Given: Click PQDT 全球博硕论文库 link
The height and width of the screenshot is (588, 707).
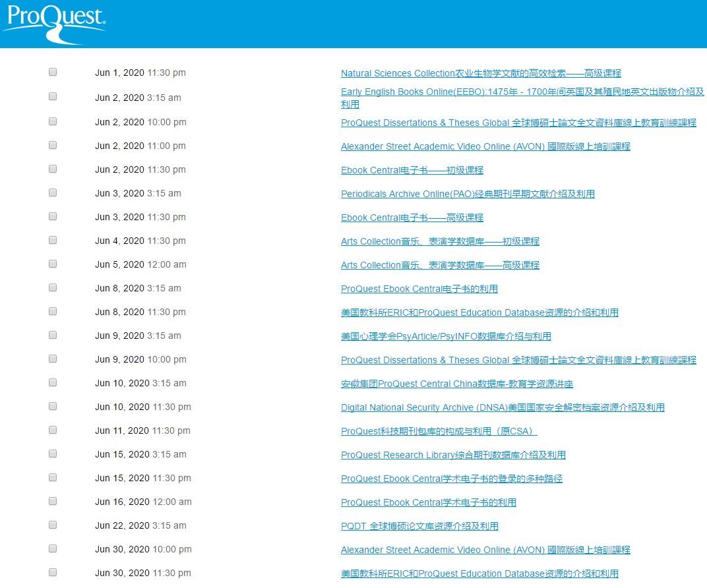Looking at the screenshot, I should click(x=419, y=526).
